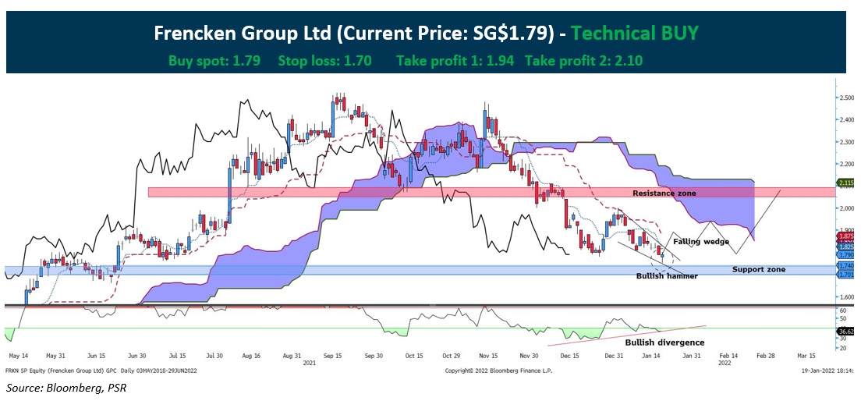This screenshot has width=868, height=401.
Task: Click the 'Feb 28' date axis label
Action: click(766, 356)
